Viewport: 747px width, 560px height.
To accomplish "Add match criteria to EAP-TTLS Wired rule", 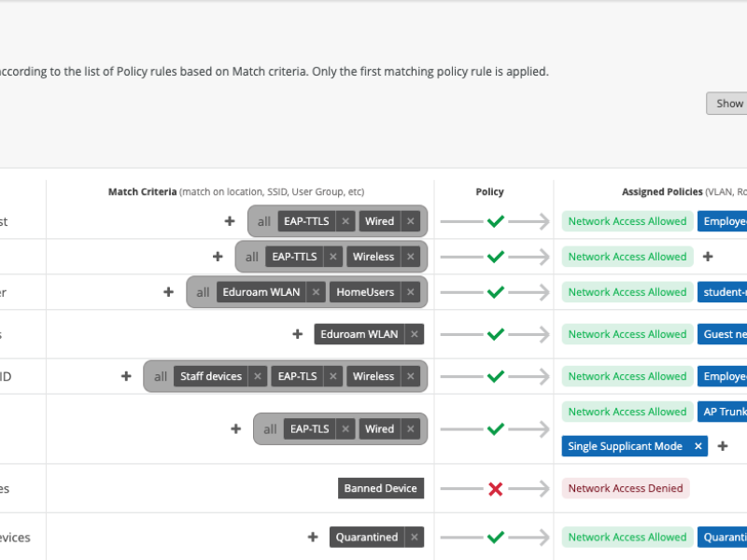I will point(230,221).
